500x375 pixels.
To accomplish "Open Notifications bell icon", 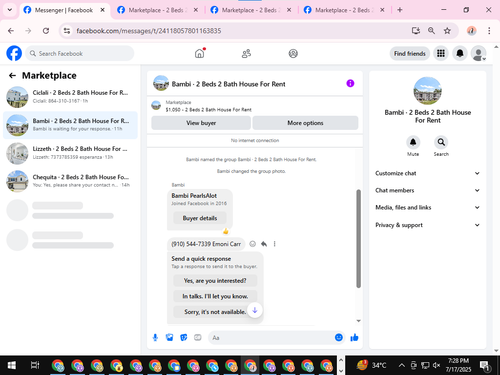I will pyautogui.click(x=460, y=53).
